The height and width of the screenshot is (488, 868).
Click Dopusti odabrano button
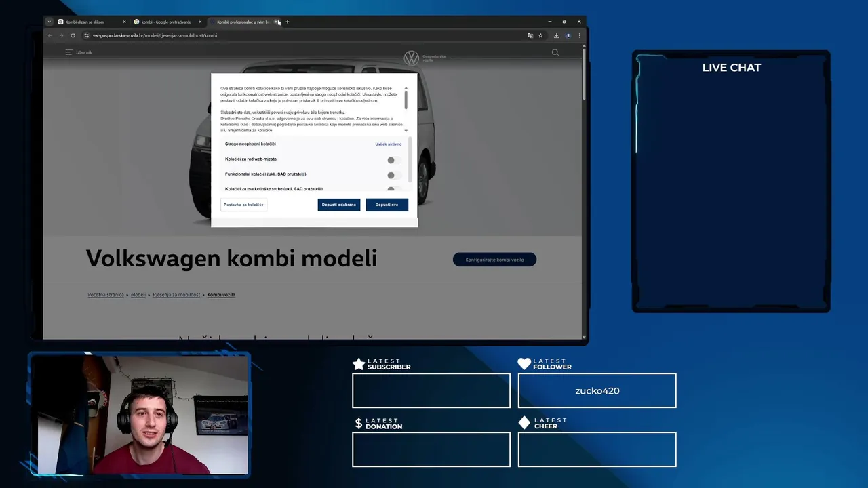click(339, 205)
